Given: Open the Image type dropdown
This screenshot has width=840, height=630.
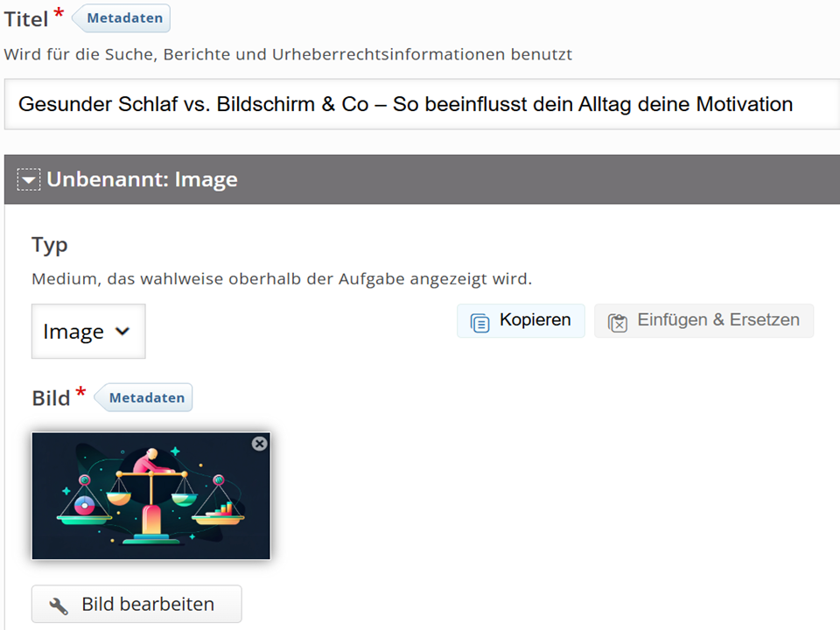Looking at the screenshot, I should 87,332.
